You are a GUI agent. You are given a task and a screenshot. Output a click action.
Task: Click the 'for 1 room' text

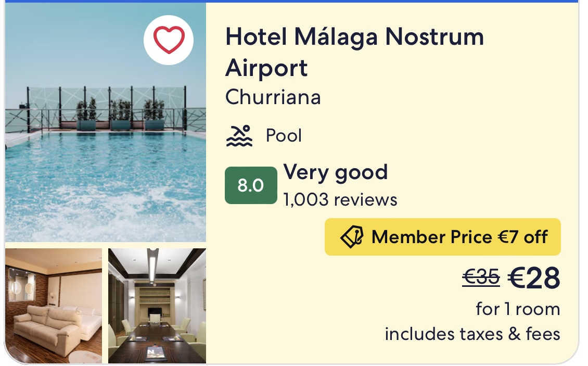518,309
